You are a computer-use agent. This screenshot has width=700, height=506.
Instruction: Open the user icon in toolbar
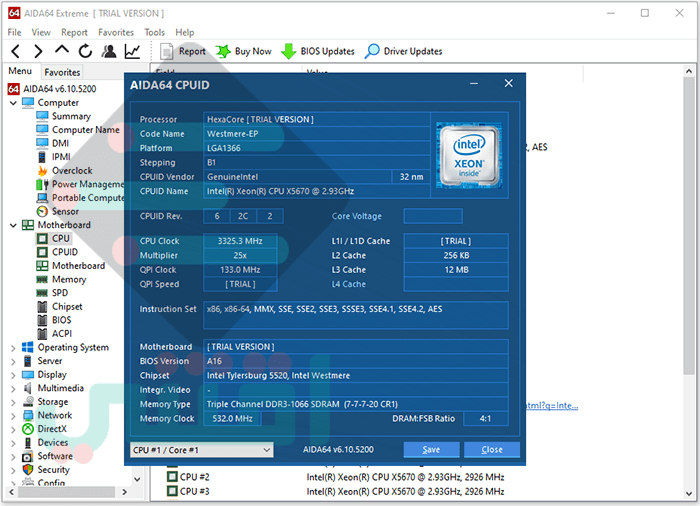click(108, 51)
